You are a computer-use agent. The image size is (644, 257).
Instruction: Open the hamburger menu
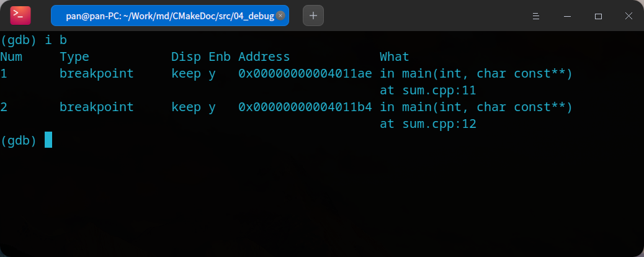click(535, 16)
